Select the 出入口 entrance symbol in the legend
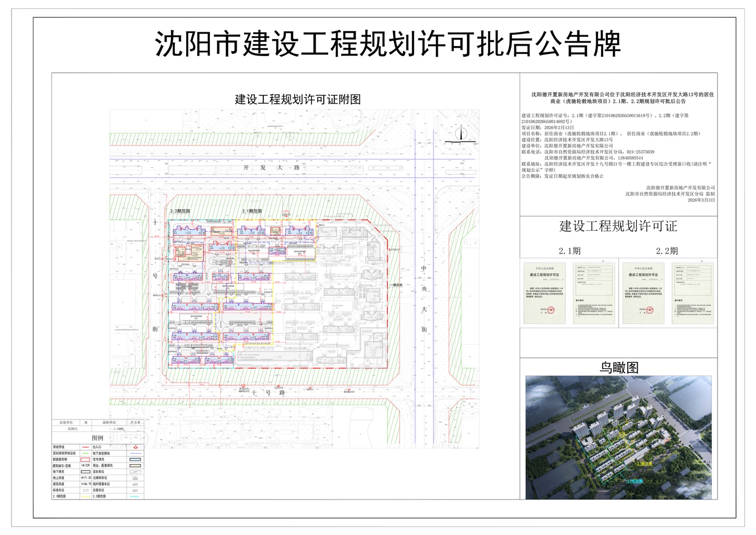 pos(136,447)
